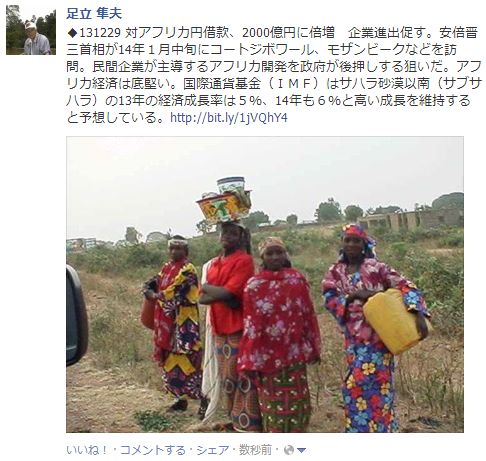Open the audience dropdown arrow next to the globe
This screenshot has width=486, height=461.
pos(301,451)
